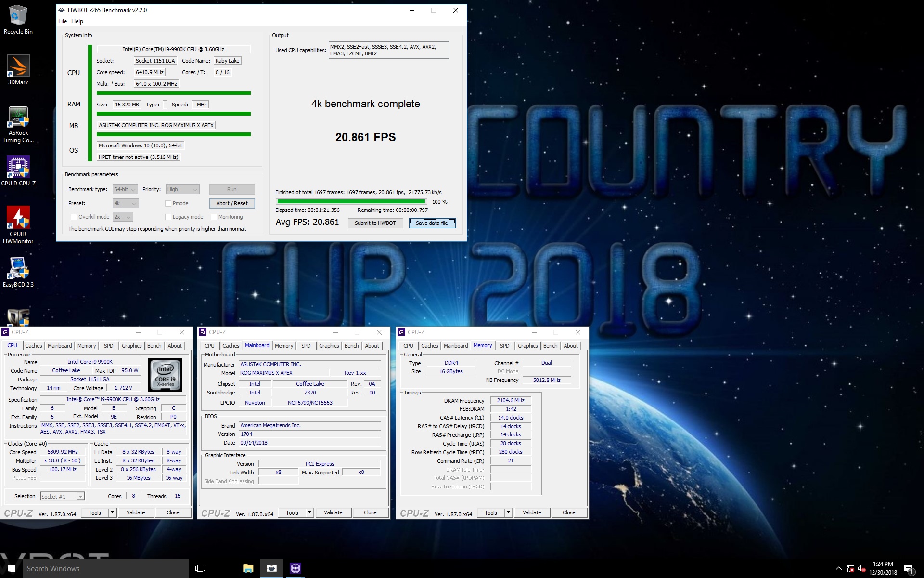This screenshot has height=578, width=924.
Task: Expand Tools arrow in left CPU-Z window
Action: [x=112, y=512]
